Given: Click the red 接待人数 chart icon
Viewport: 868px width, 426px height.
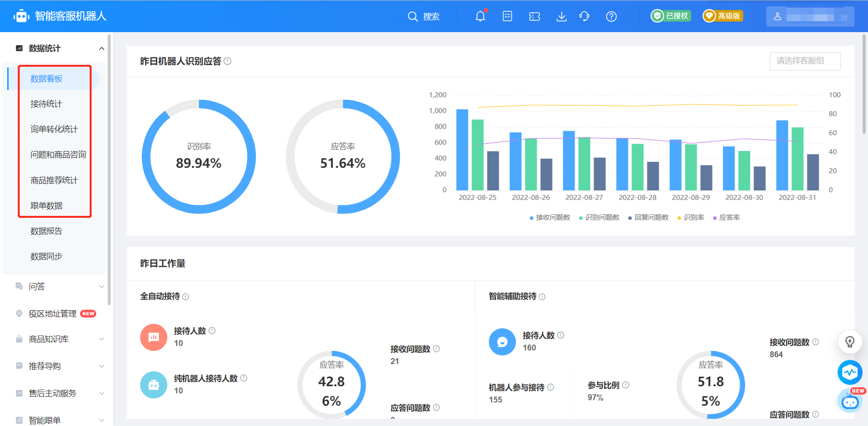Looking at the screenshot, I should click(x=154, y=337).
